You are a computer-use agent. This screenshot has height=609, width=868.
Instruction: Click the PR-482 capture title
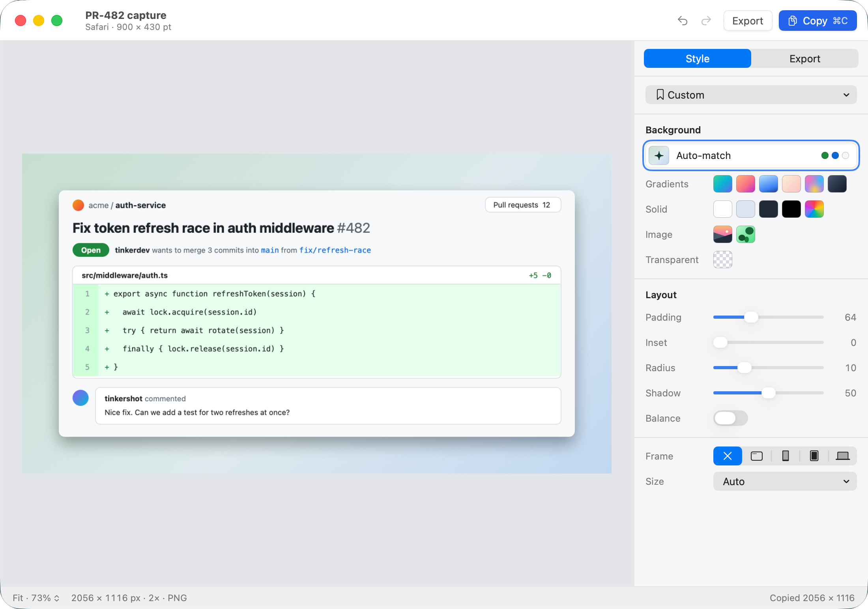[x=126, y=15]
